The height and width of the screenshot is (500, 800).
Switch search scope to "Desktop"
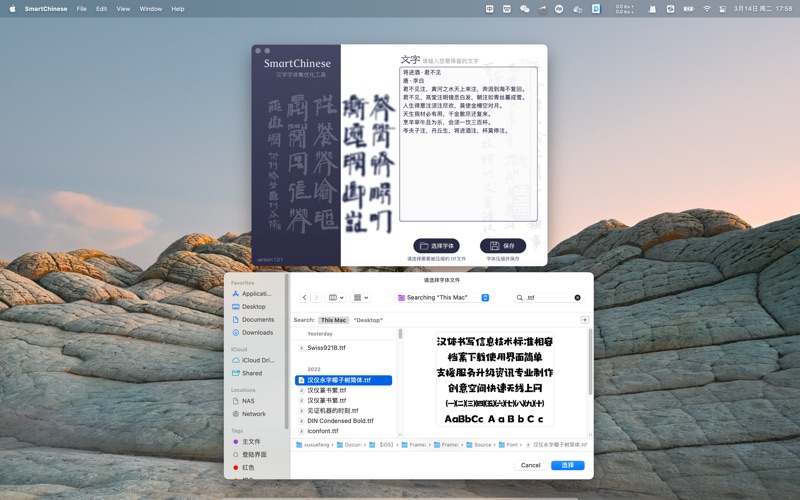coord(369,320)
